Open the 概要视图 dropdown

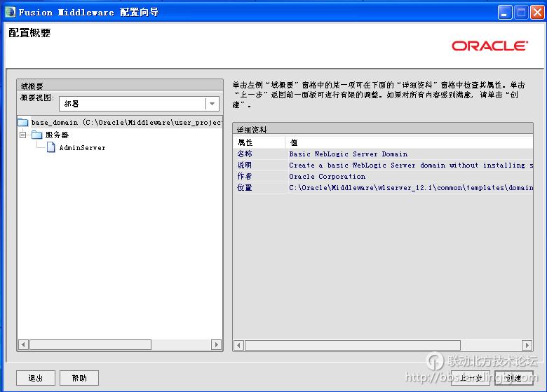point(211,104)
